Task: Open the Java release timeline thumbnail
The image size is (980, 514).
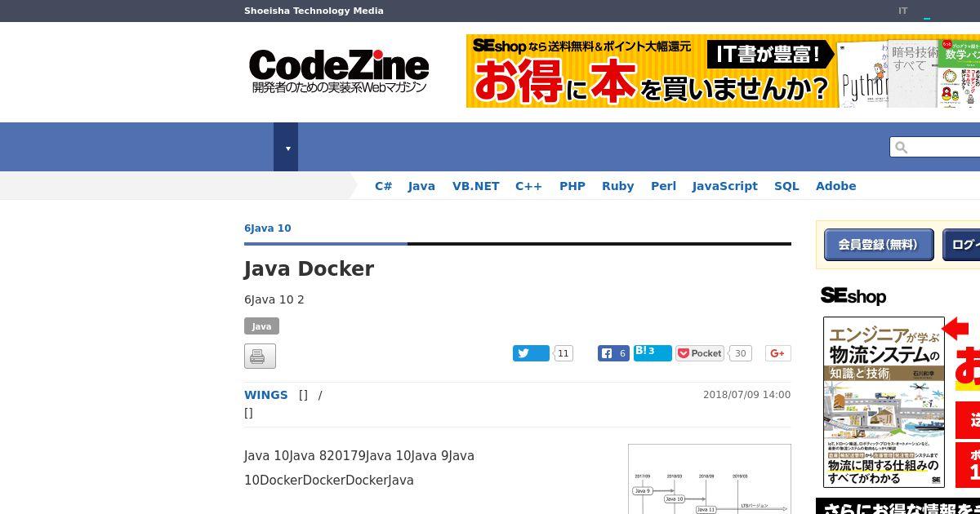Action: click(x=709, y=479)
